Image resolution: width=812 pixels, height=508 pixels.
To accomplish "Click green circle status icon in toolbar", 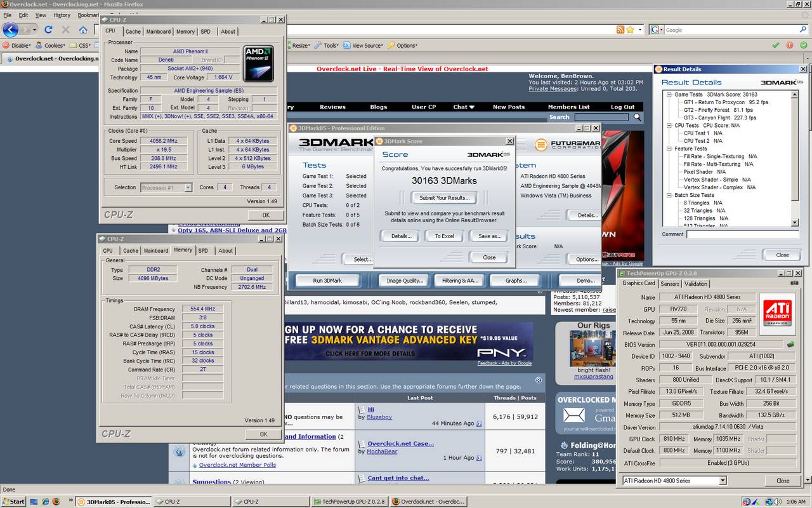I will pyautogui.click(x=804, y=45).
